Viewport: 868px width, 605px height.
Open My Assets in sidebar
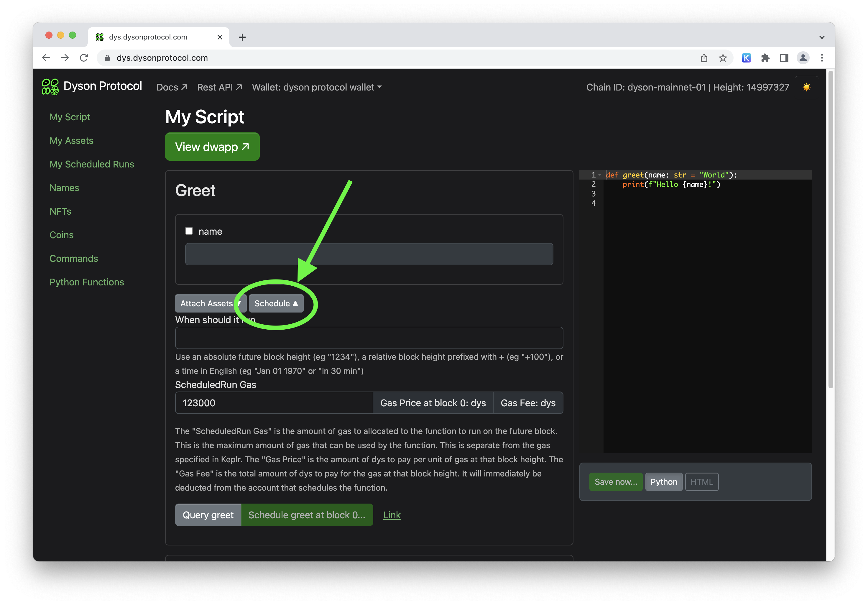click(x=71, y=141)
